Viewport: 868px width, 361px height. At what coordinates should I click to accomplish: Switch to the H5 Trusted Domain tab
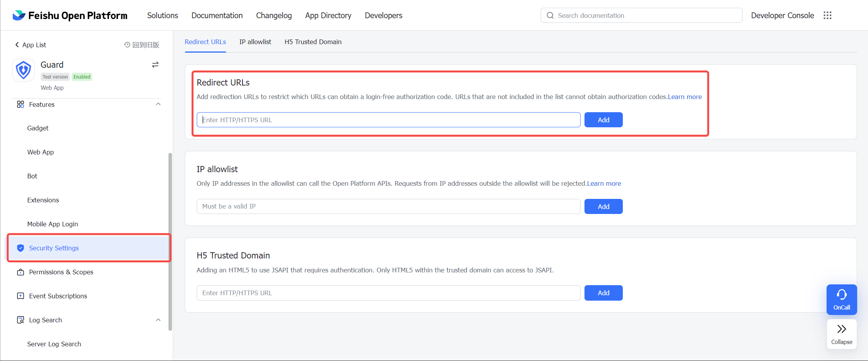pos(313,42)
